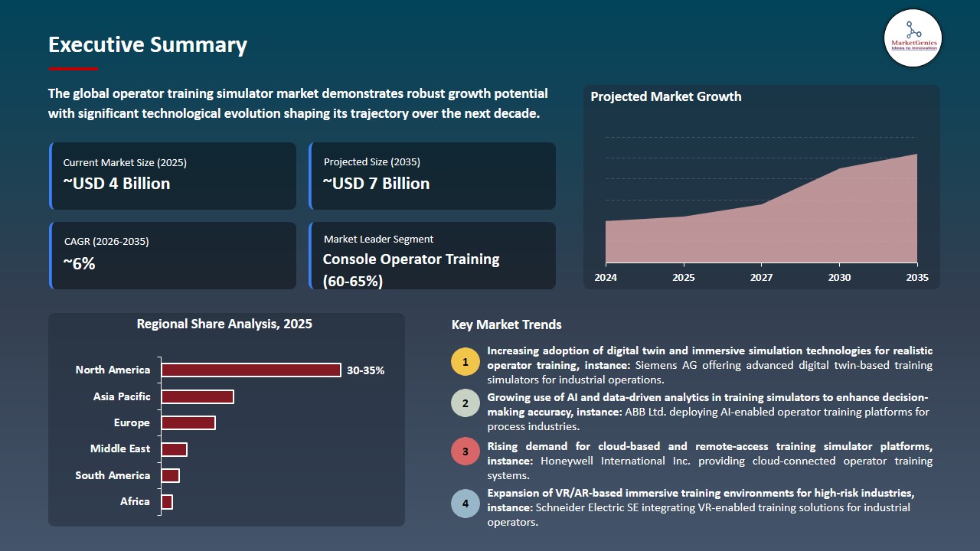980x551 pixels.
Task: Click the Asia Pacific label
Action: pos(122,396)
